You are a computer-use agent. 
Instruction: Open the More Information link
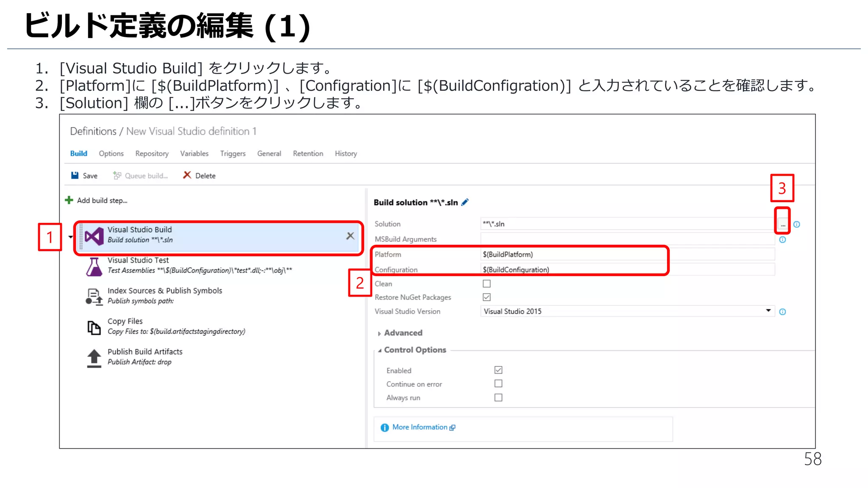[420, 427]
